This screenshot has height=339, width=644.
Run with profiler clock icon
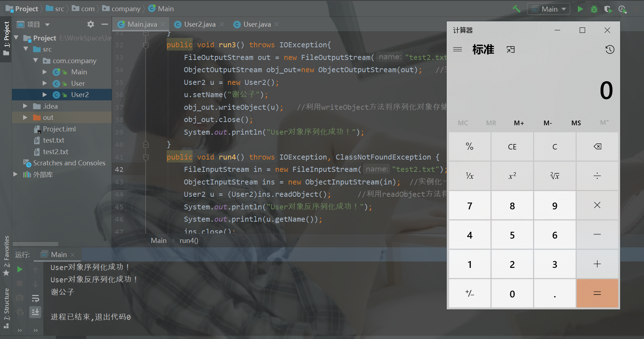coord(622,9)
